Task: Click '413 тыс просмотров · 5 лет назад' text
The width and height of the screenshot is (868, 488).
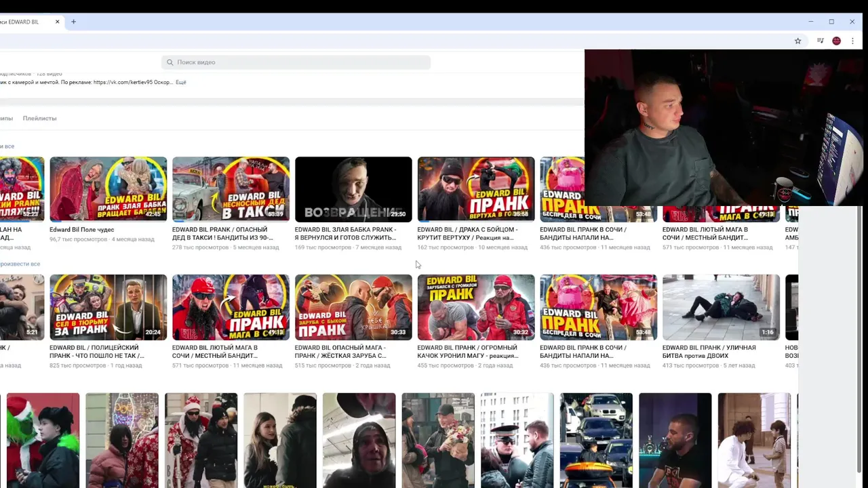Action: point(709,366)
